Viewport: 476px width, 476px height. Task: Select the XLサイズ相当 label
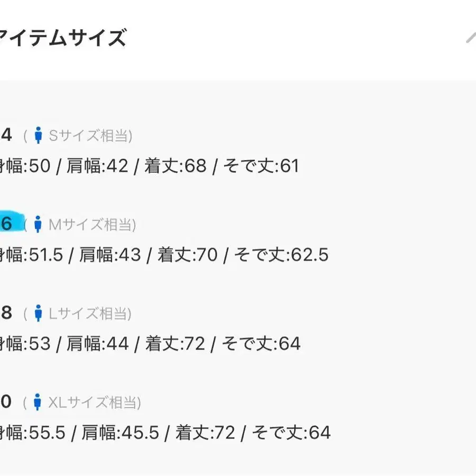tap(94, 402)
